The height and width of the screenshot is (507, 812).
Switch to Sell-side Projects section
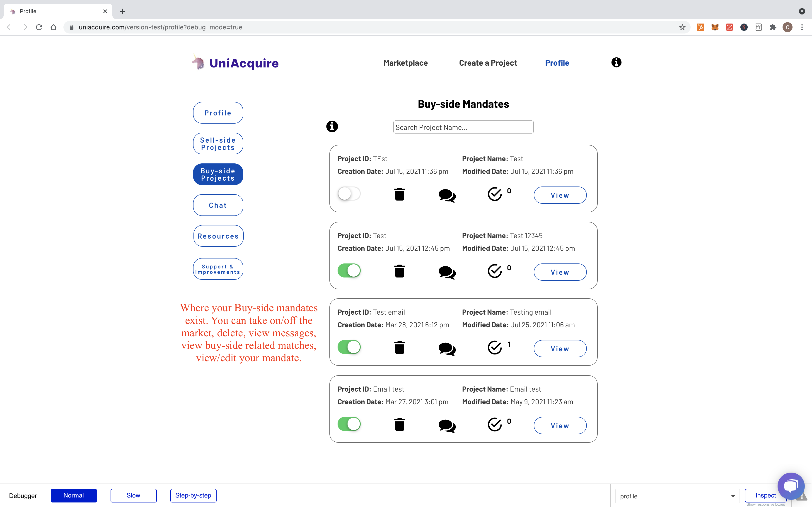pos(218,144)
